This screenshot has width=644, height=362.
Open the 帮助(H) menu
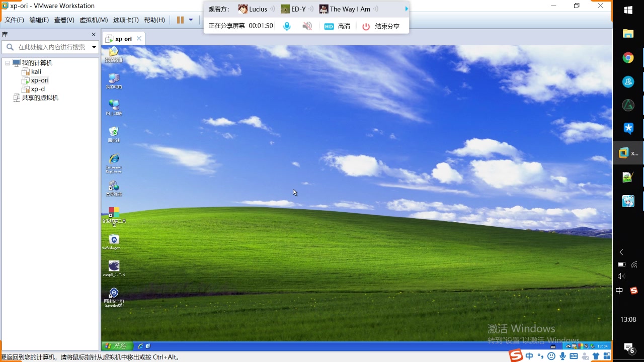(154, 20)
